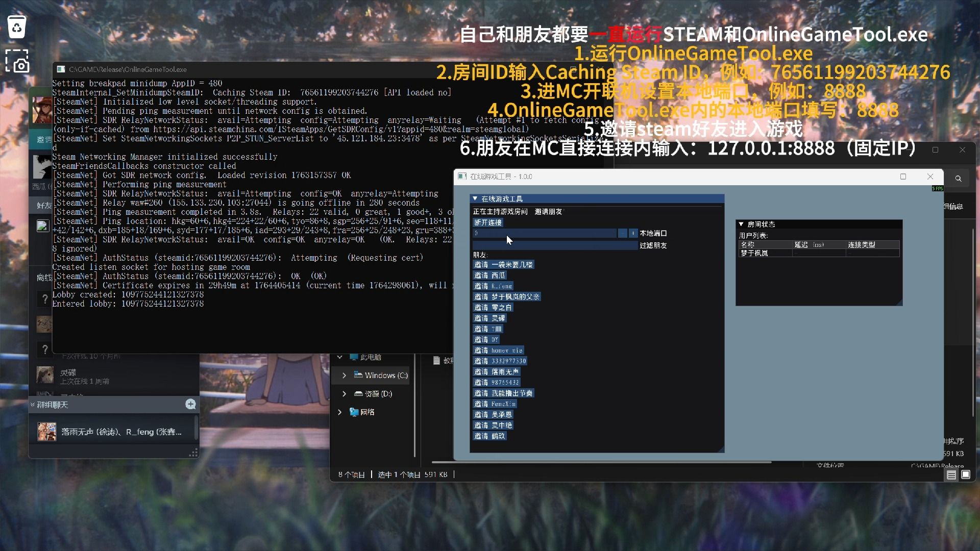980x551 pixels.
Task: Click the search magnifier icon in Explorer
Action: tap(958, 178)
